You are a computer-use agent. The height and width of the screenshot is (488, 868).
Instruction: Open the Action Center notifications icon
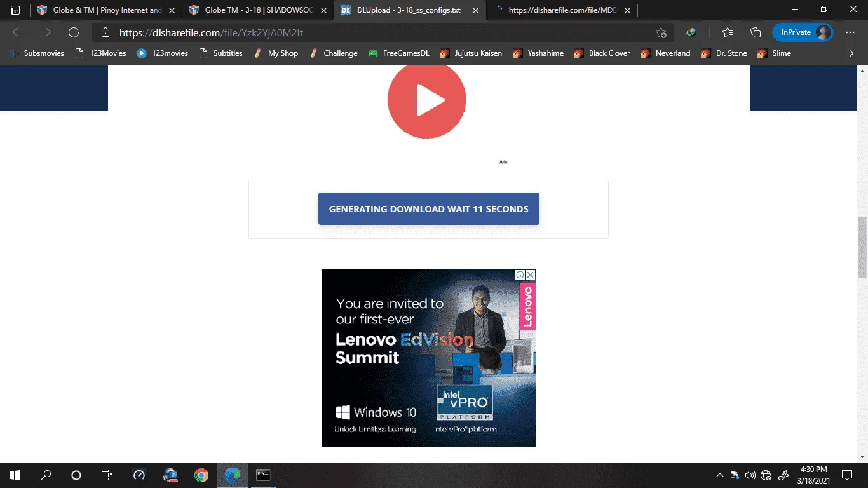846,475
